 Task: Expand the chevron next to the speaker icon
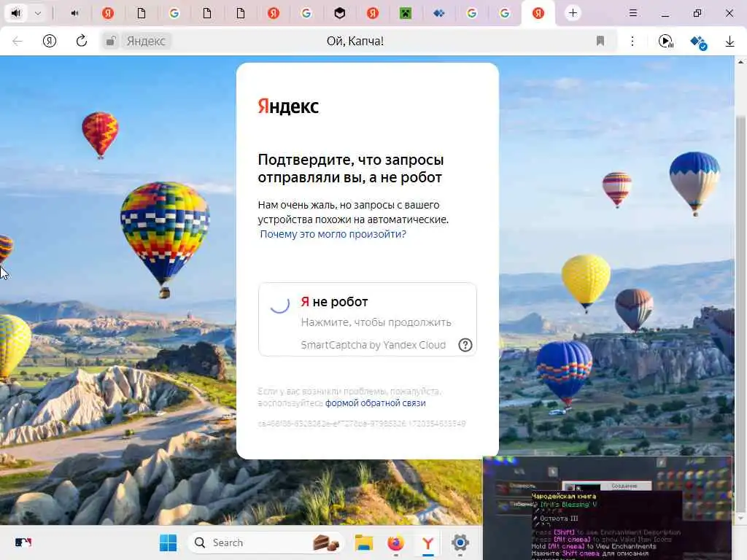pyautogui.click(x=38, y=13)
